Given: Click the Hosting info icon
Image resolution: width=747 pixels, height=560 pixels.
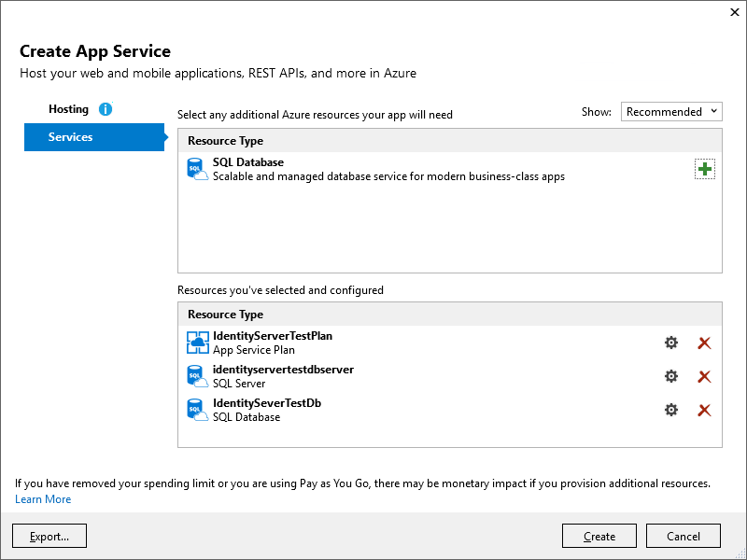Looking at the screenshot, I should coord(106,109).
